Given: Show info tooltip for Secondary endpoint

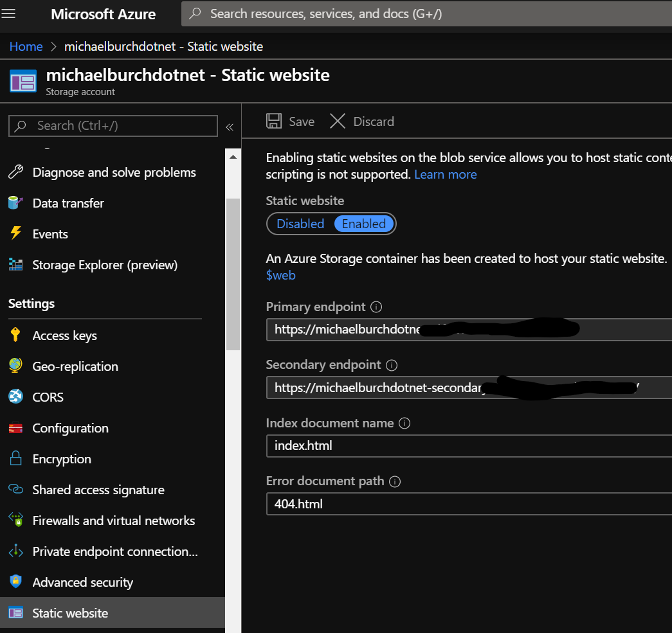Looking at the screenshot, I should pos(392,365).
